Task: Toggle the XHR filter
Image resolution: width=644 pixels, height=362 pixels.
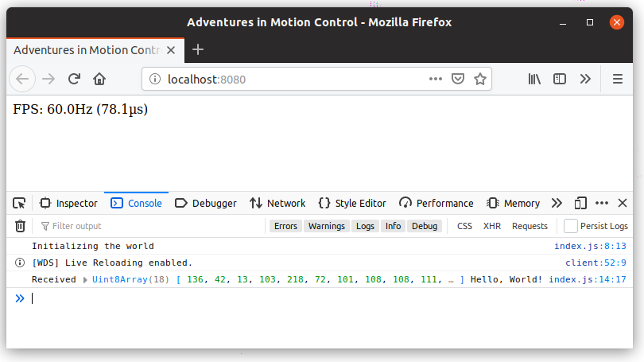Action: [492, 226]
